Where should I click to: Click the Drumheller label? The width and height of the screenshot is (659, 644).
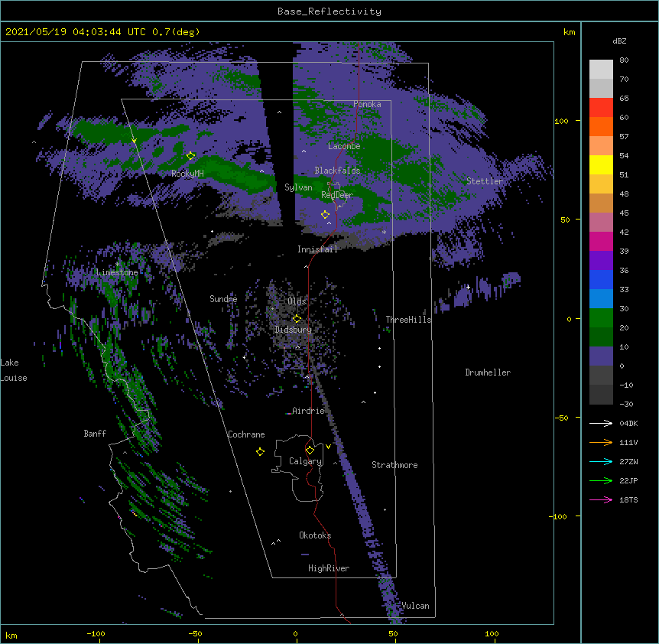pos(488,372)
